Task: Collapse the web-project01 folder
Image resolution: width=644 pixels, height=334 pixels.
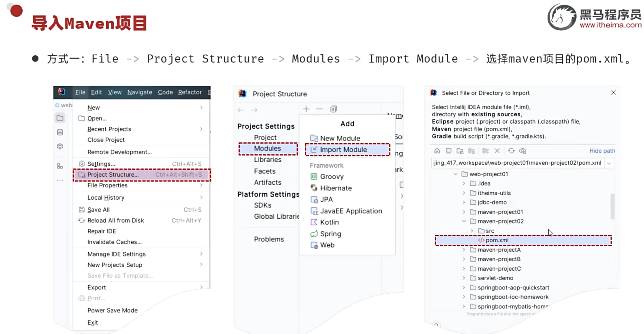Action: pos(456,174)
